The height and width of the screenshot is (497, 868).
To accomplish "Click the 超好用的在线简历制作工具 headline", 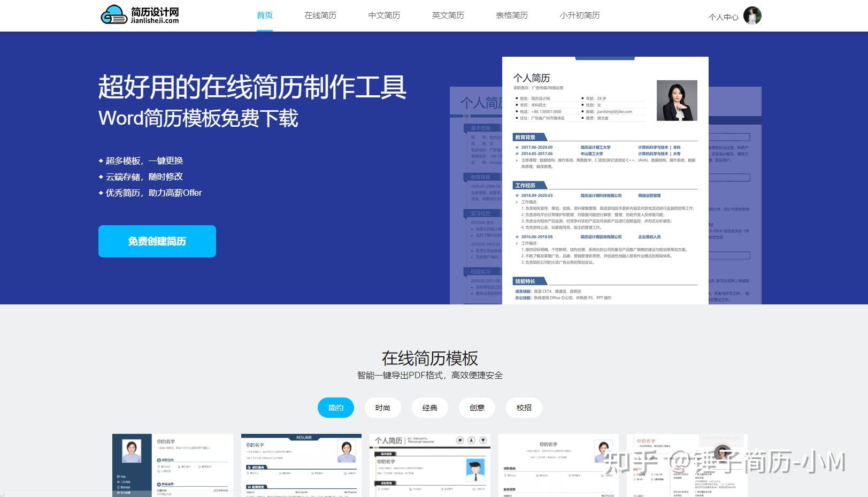I will [252, 87].
